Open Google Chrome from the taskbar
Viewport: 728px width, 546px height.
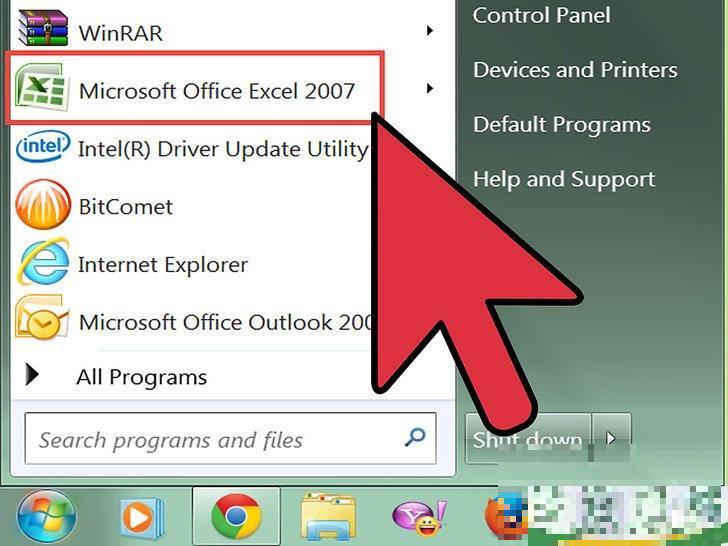click(x=236, y=516)
